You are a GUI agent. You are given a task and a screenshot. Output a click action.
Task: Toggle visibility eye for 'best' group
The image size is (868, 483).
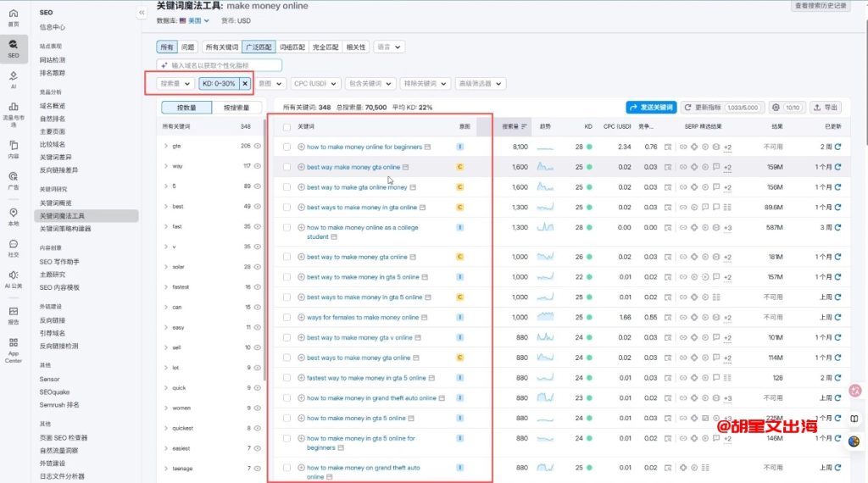(258, 206)
